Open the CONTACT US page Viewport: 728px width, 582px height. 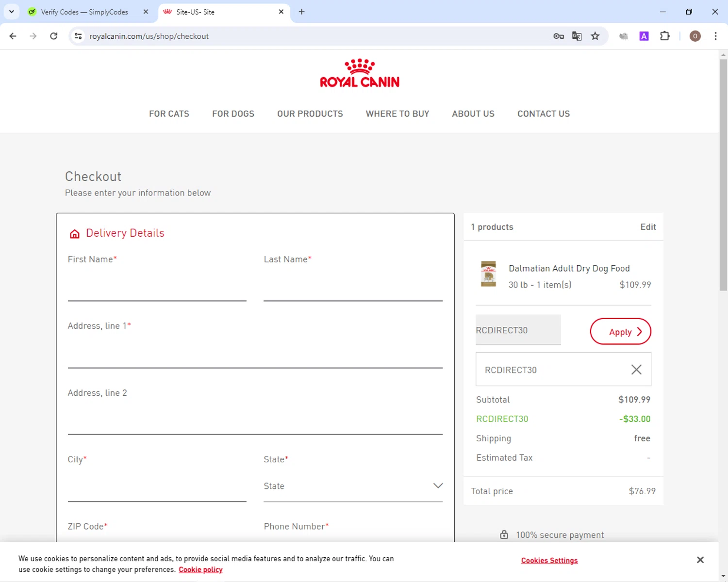544,114
